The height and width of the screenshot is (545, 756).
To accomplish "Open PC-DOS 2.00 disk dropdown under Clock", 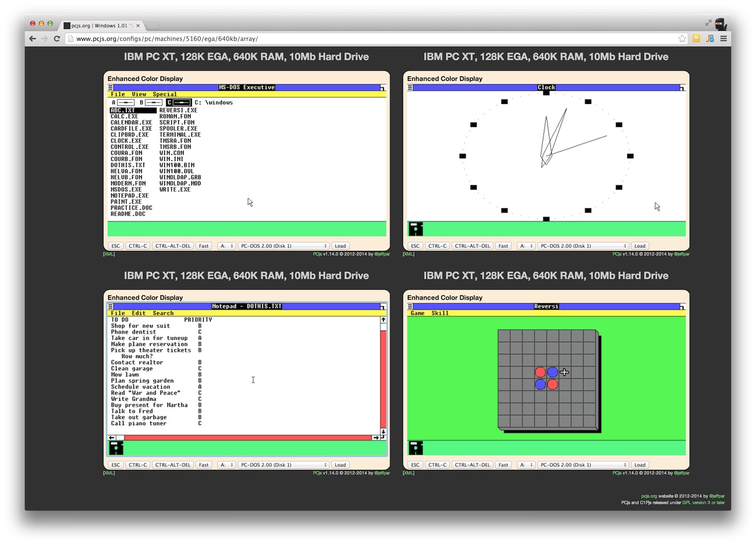I will 582,246.
